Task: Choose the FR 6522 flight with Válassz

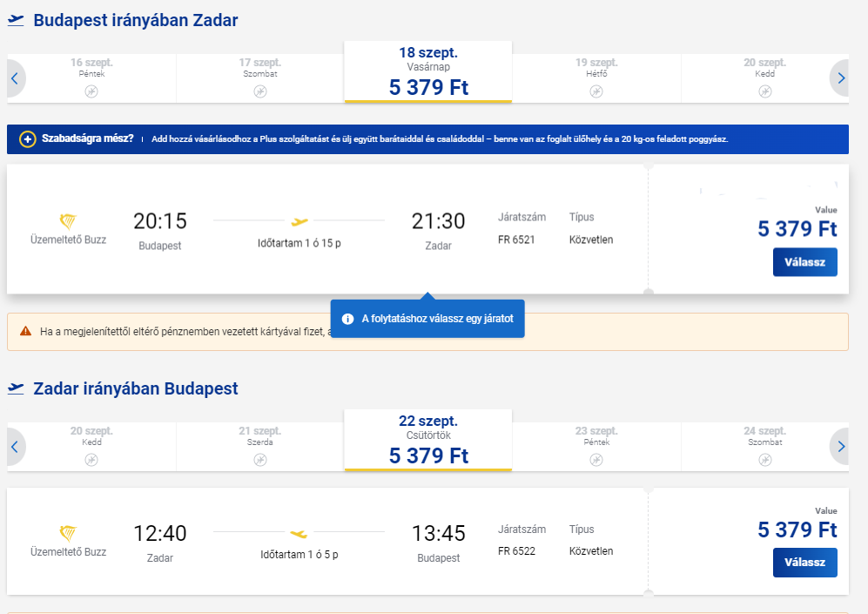Action: click(805, 563)
